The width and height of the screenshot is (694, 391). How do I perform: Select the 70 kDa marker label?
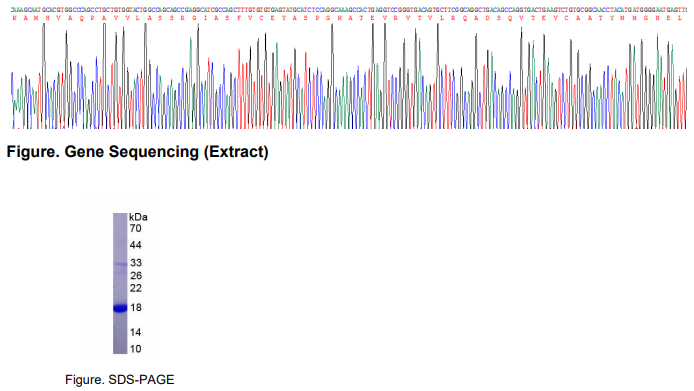pos(135,228)
